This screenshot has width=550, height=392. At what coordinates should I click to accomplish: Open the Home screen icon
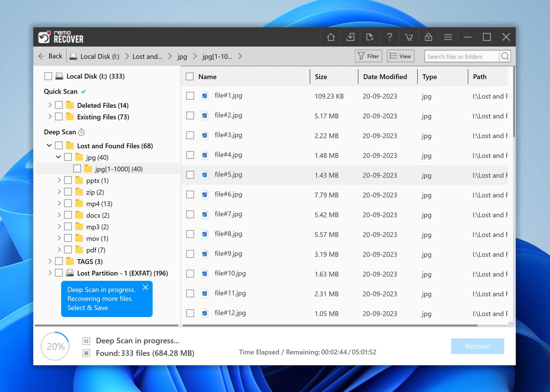(331, 37)
